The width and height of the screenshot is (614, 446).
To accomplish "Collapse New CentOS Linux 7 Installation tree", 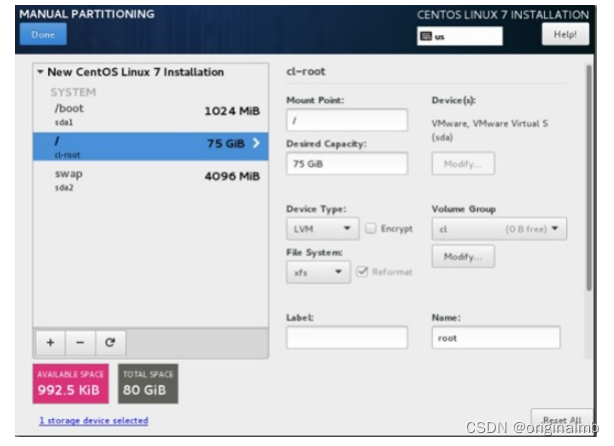I will (40, 72).
